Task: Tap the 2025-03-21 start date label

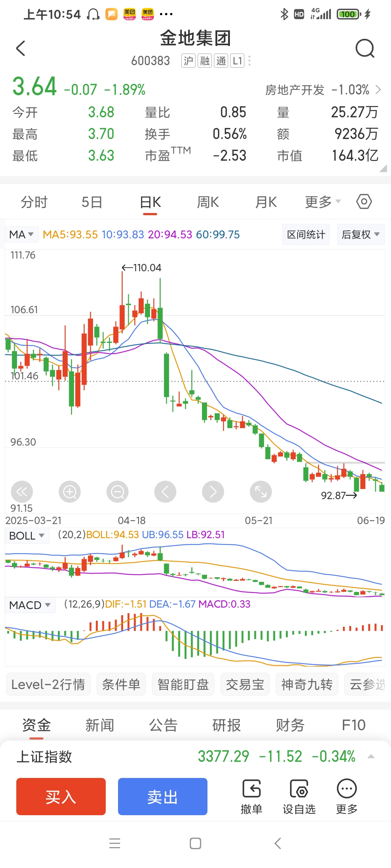Action: pyautogui.click(x=33, y=520)
